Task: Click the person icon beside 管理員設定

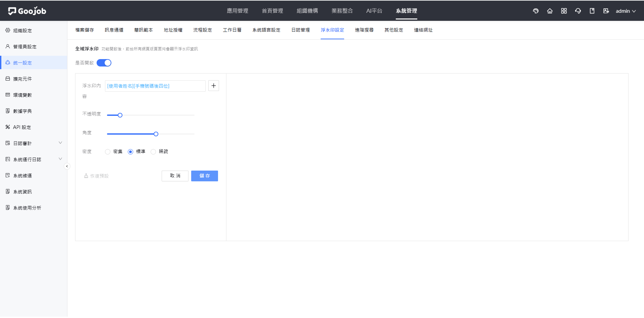Action: [x=8, y=46]
